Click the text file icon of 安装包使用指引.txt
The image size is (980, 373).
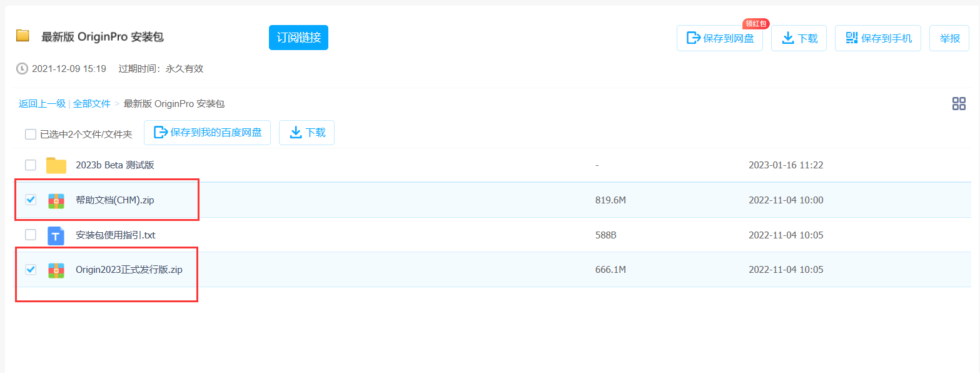[56, 235]
